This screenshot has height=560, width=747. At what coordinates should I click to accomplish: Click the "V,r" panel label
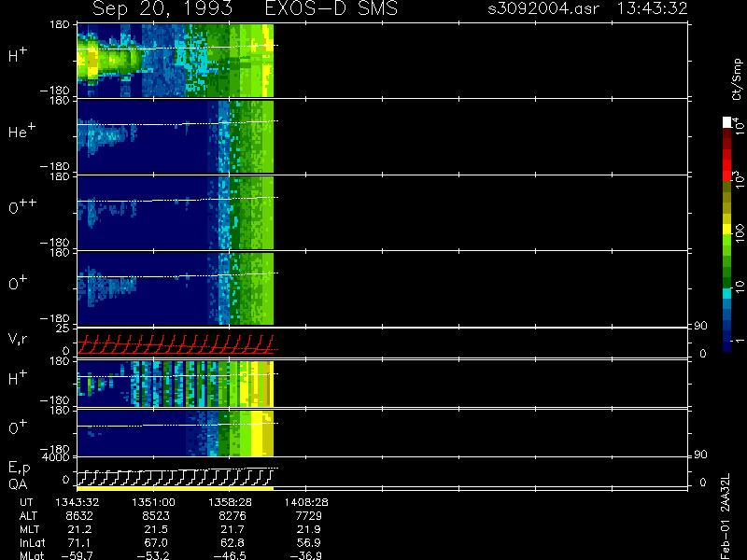[x=18, y=339]
